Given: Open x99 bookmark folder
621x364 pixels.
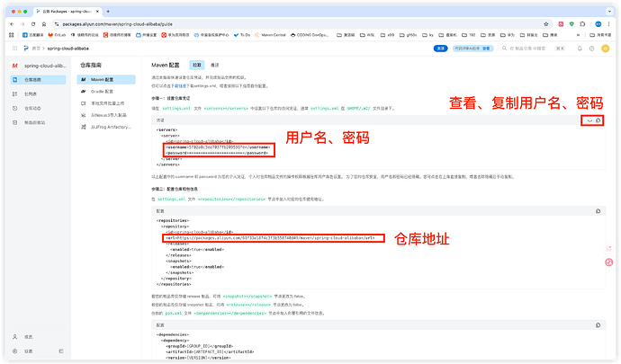Looking at the screenshot, I should click(387, 35).
